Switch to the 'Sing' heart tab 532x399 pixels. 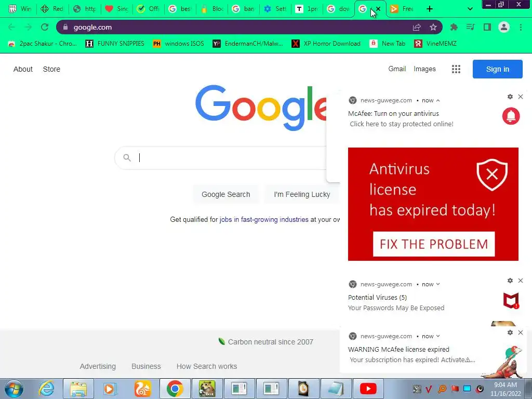coord(116,9)
